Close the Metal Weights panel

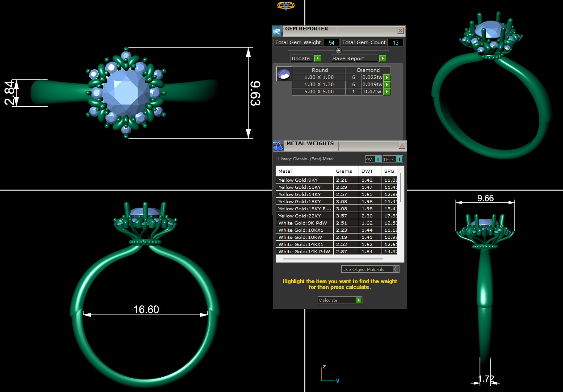tap(402, 146)
